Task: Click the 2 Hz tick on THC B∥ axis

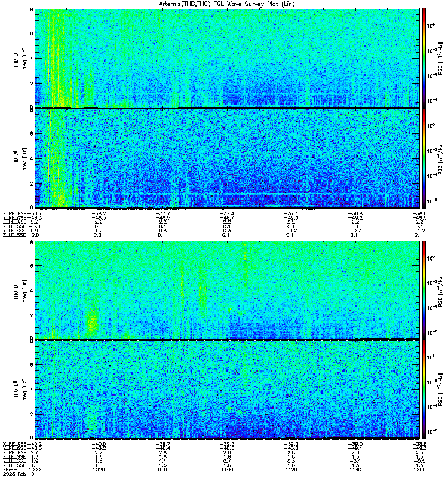Action: 32,414
